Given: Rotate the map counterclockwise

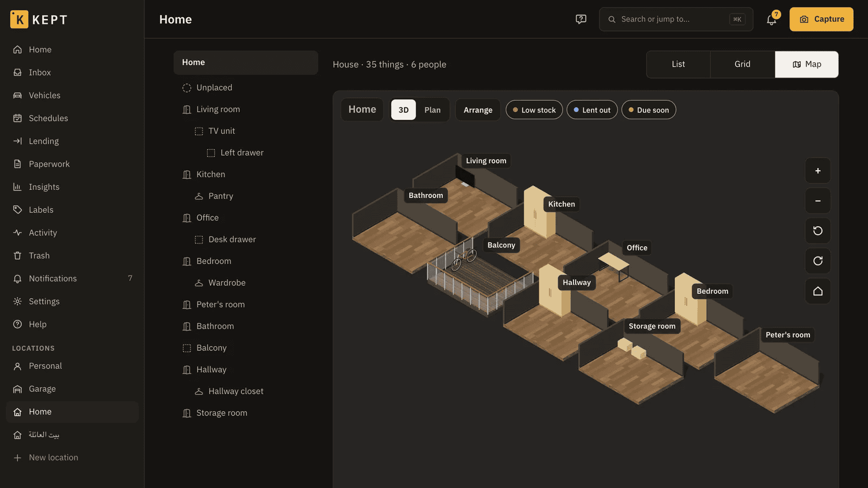Looking at the screenshot, I should click(x=818, y=231).
